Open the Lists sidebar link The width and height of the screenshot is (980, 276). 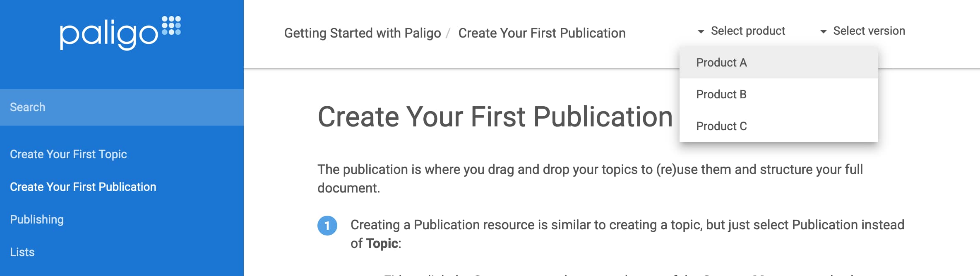(22, 252)
